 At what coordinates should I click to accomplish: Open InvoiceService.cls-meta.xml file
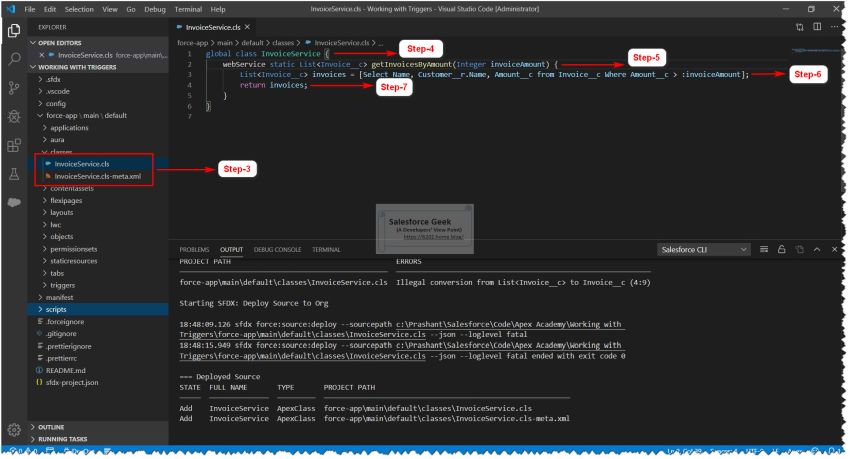[x=98, y=176]
